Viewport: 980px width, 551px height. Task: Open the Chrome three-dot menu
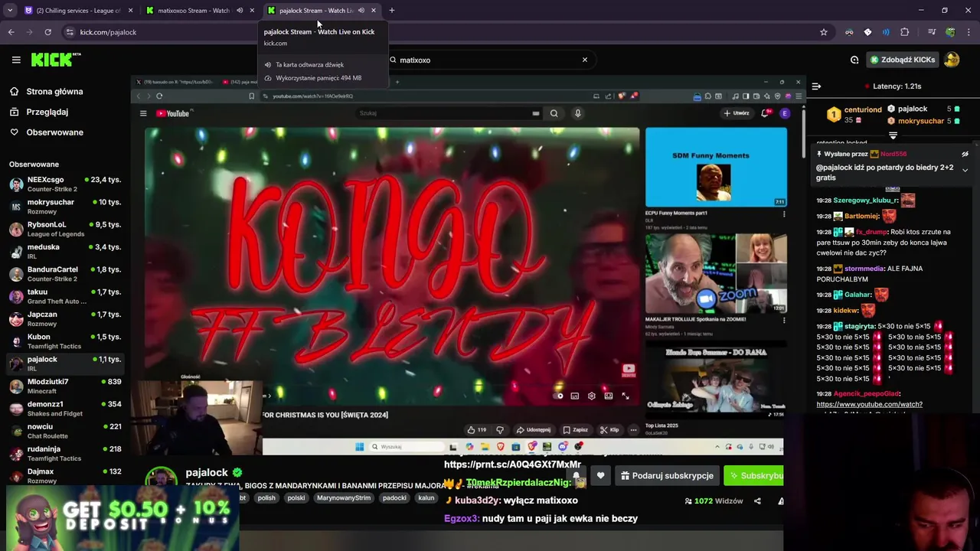pyautogui.click(x=969, y=32)
